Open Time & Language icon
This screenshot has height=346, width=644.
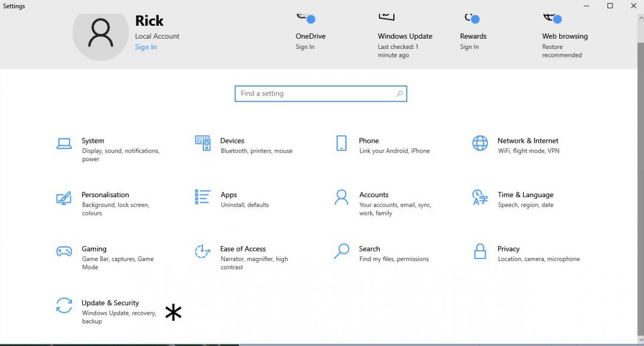pyautogui.click(x=480, y=197)
